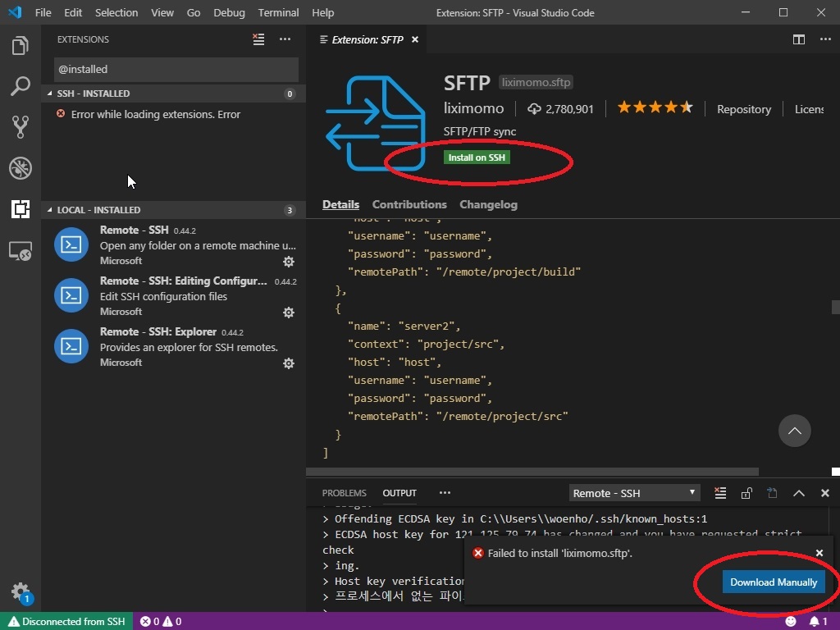The height and width of the screenshot is (630, 840).
Task: Select the OUTPUT panel tab
Action: click(399, 493)
